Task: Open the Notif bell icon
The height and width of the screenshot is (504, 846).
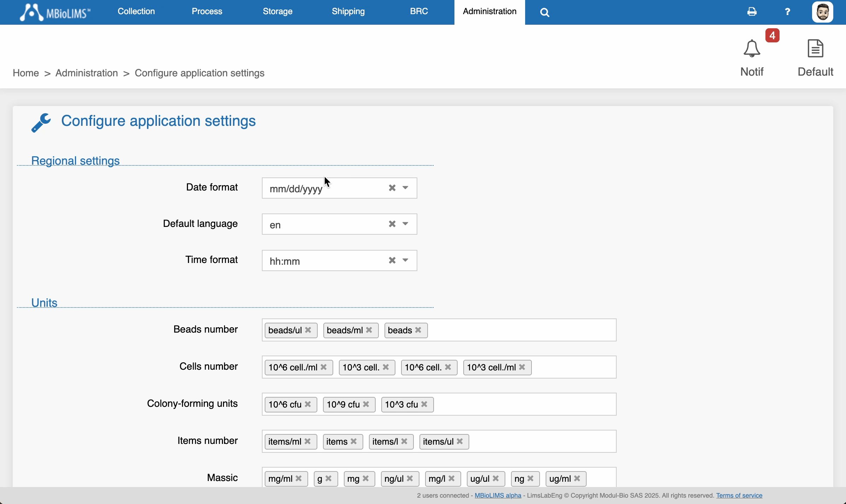Action: pyautogui.click(x=752, y=49)
